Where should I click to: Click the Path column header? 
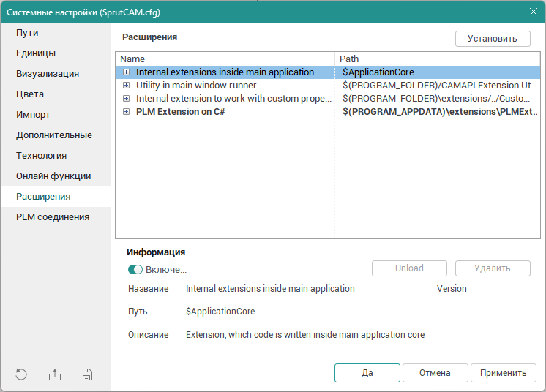click(438, 59)
